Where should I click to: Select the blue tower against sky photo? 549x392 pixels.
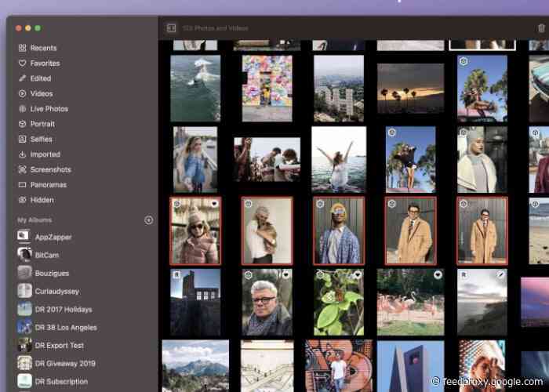coord(410,366)
